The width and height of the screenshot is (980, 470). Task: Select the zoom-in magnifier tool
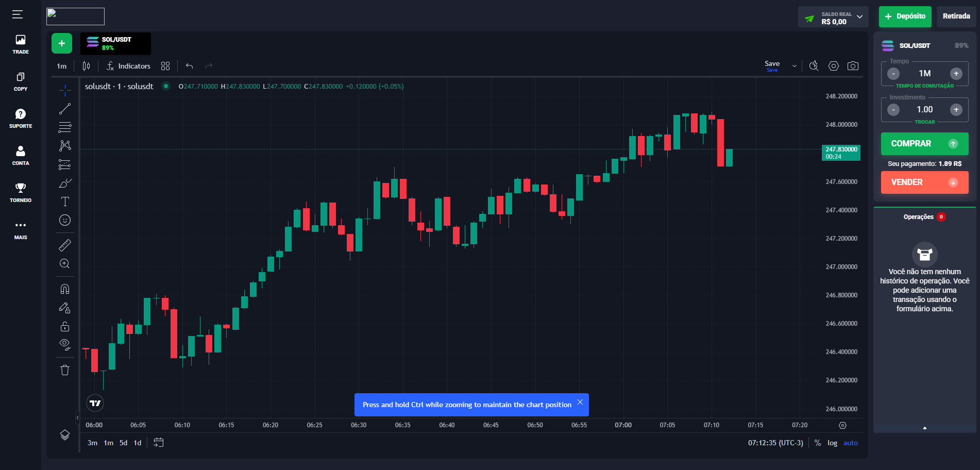[x=65, y=263]
